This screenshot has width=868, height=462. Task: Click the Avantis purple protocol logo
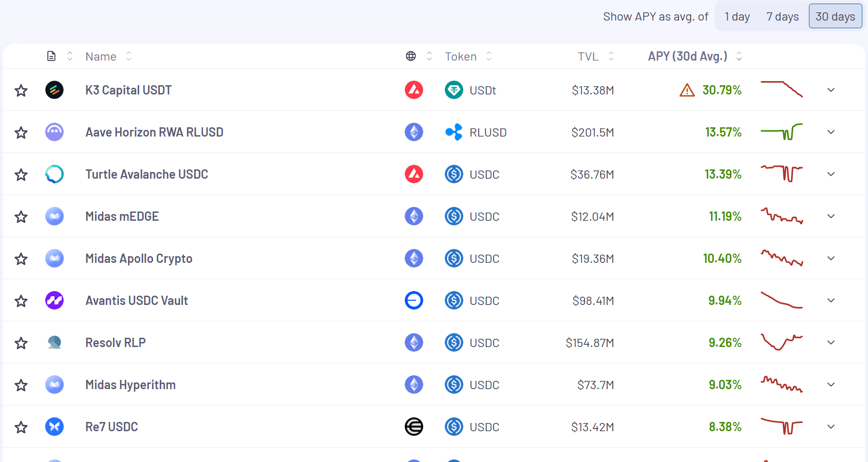tap(54, 301)
